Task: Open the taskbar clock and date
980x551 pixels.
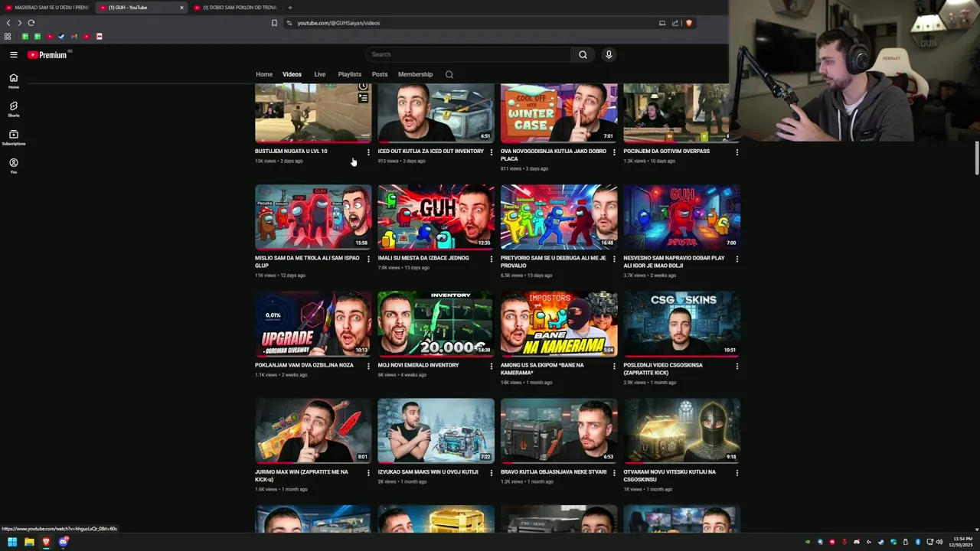Action: click(962, 542)
